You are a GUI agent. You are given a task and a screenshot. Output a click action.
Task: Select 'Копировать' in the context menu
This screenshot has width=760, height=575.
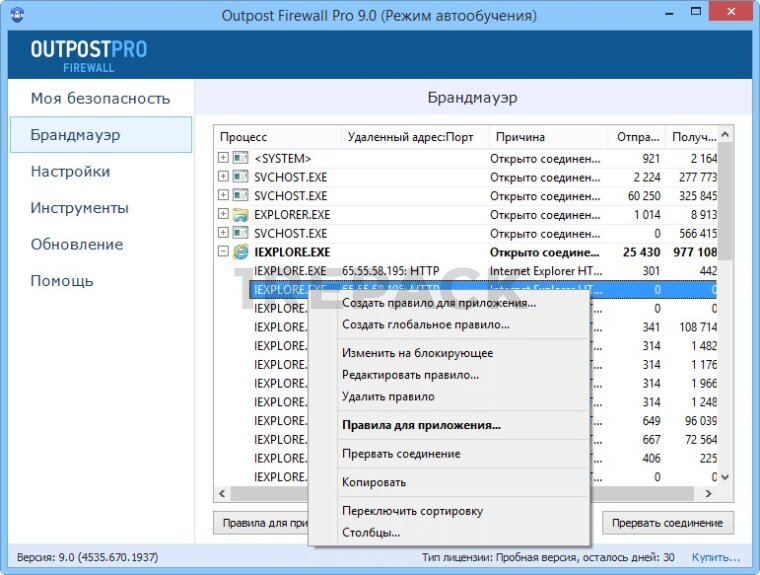[374, 482]
